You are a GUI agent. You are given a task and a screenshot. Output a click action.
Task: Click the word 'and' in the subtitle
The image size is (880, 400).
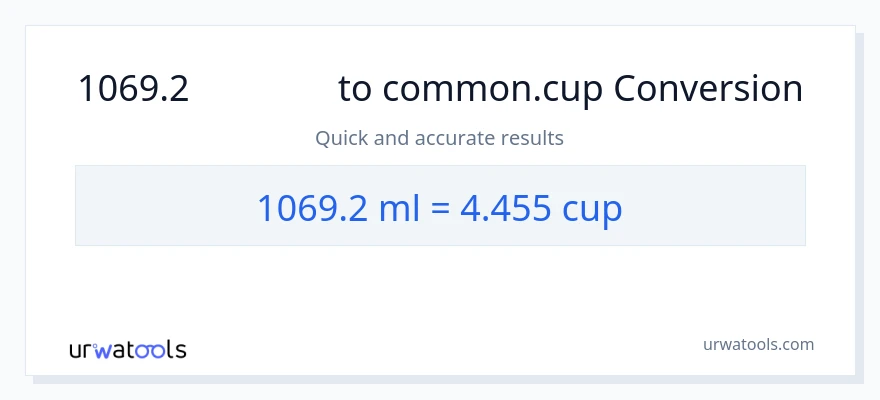click(x=391, y=138)
